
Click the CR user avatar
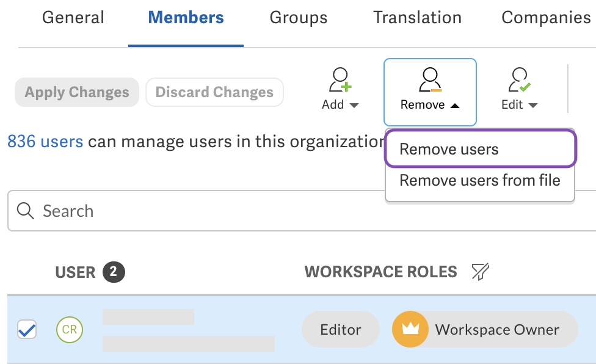tap(70, 329)
